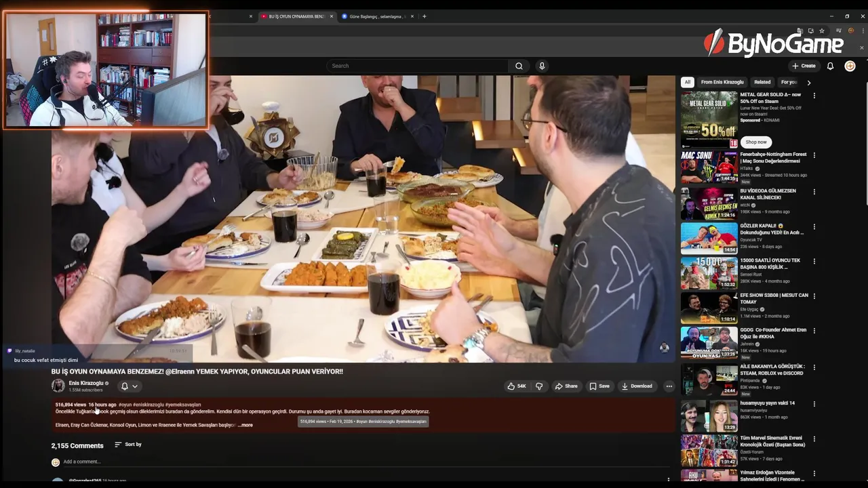Open options for EFE SHOW S3B08 video
Image resolution: width=868 pixels, height=488 pixels.
point(814,297)
